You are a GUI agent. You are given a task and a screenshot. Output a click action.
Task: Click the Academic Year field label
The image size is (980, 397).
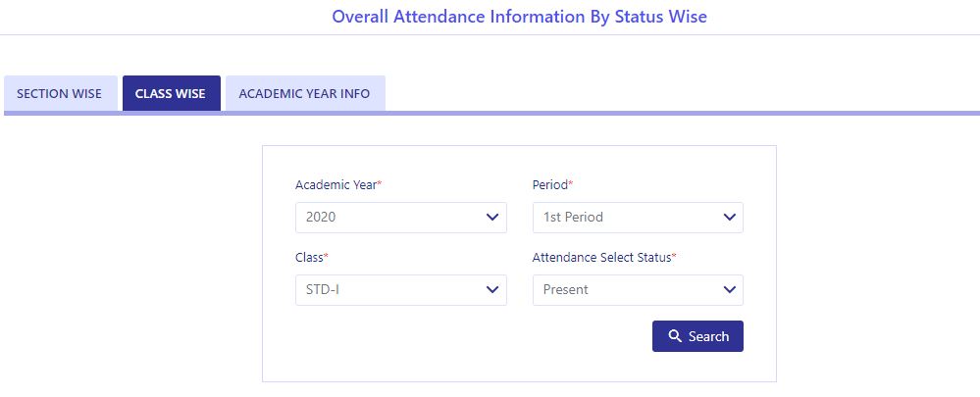[x=335, y=184]
